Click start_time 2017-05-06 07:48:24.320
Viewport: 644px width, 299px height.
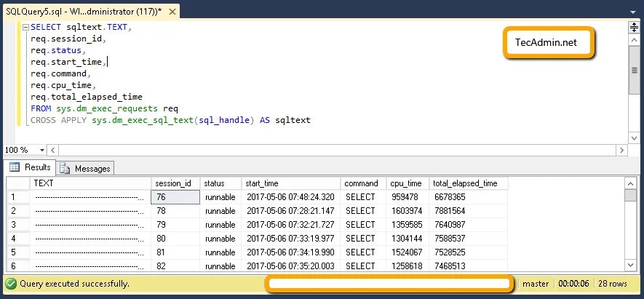pos(291,197)
